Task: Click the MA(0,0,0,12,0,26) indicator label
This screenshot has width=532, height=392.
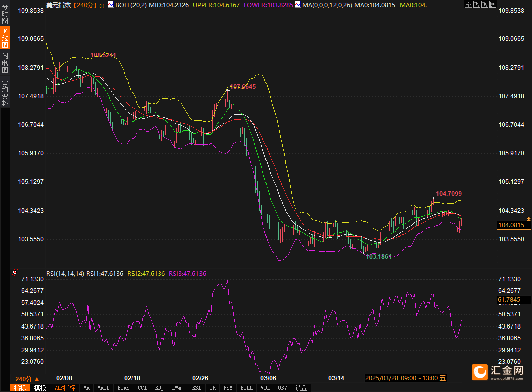Action: (x=327, y=5)
